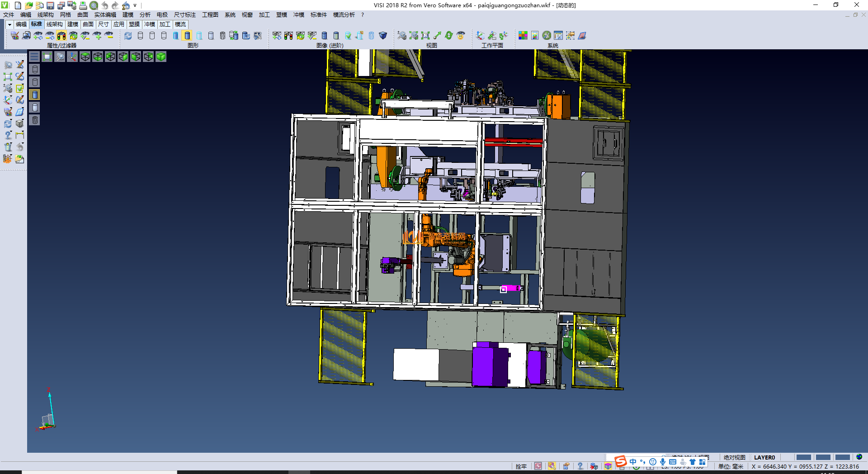Click the dark blue shaded box icon
The height and width of the screenshot is (474, 868).
383,36
